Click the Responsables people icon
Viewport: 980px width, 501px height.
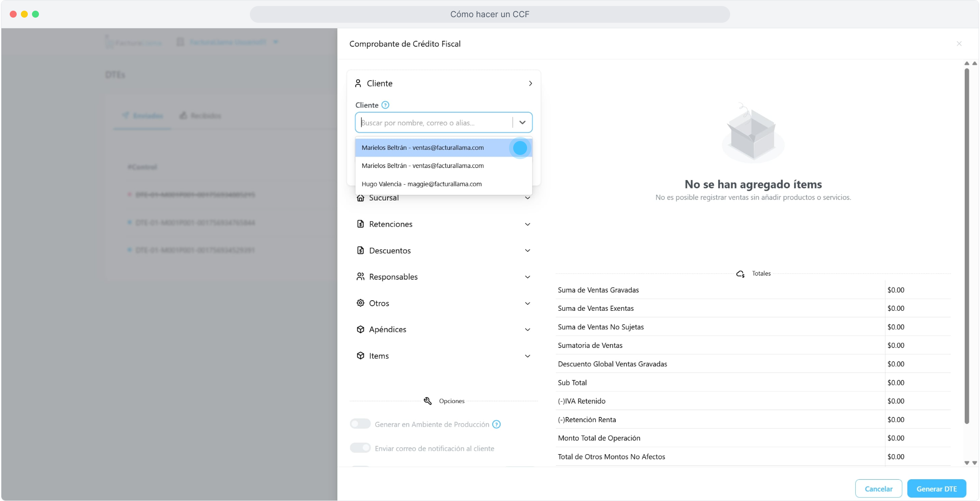360,276
